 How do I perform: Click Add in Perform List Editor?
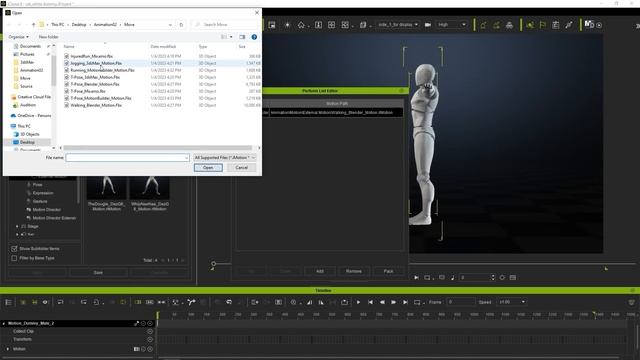320,271
